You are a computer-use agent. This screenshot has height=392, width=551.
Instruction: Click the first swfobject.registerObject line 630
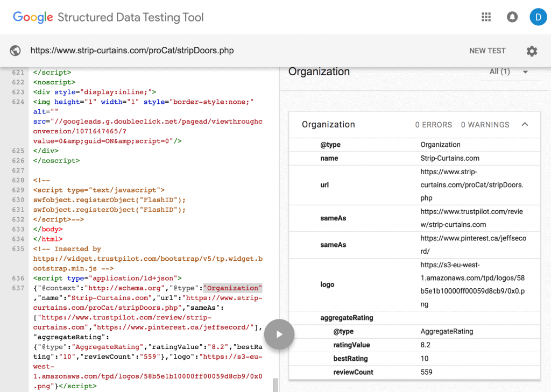point(109,200)
